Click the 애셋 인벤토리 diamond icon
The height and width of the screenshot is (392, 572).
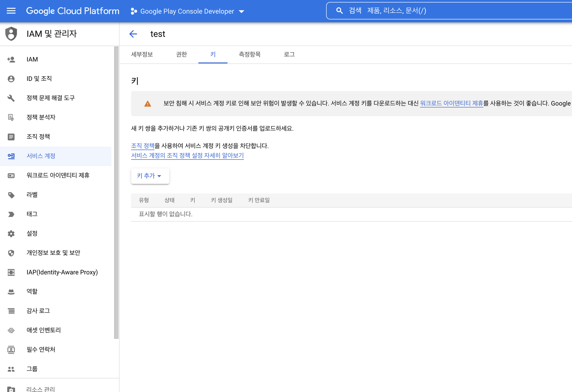tap(11, 330)
